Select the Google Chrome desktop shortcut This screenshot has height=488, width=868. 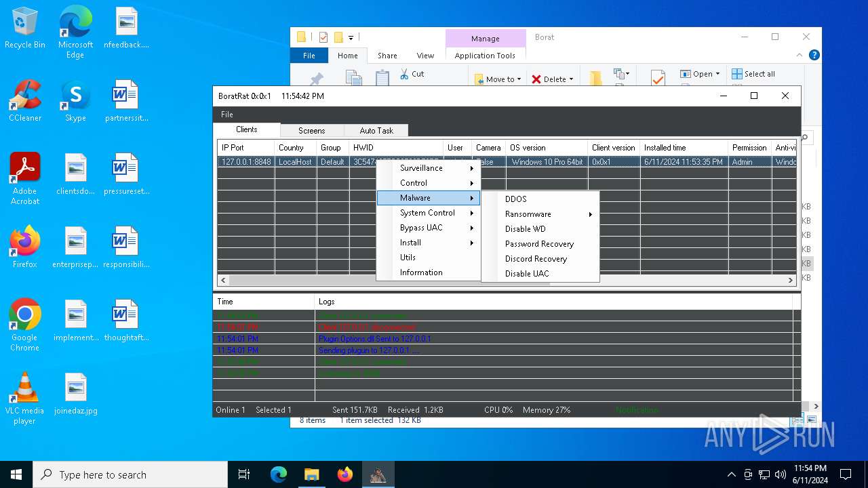pyautogui.click(x=25, y=325)
